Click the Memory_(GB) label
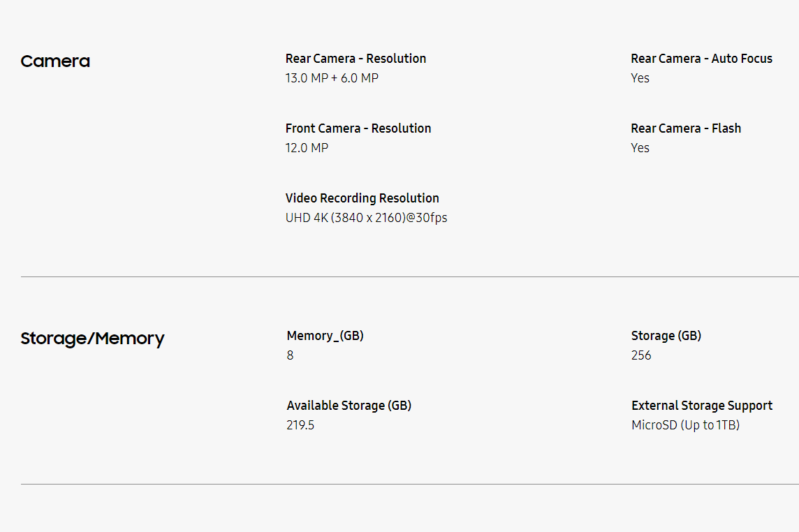 tap(325, 336)
